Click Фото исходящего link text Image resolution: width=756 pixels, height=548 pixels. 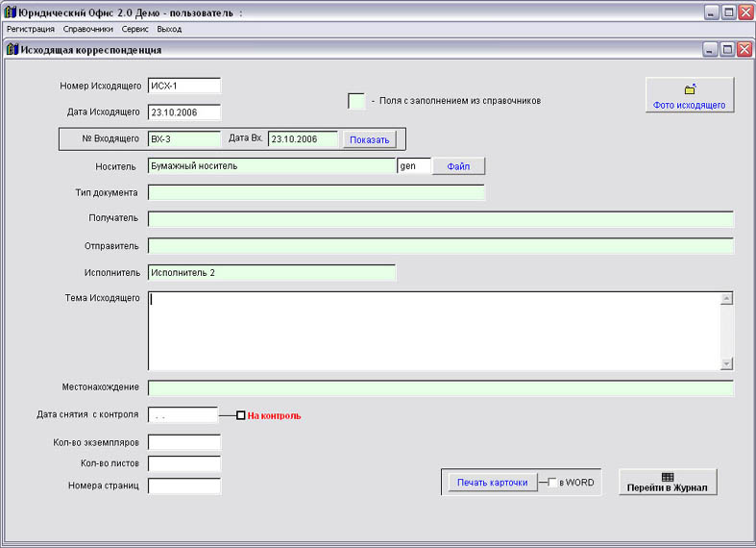point(689,105)
